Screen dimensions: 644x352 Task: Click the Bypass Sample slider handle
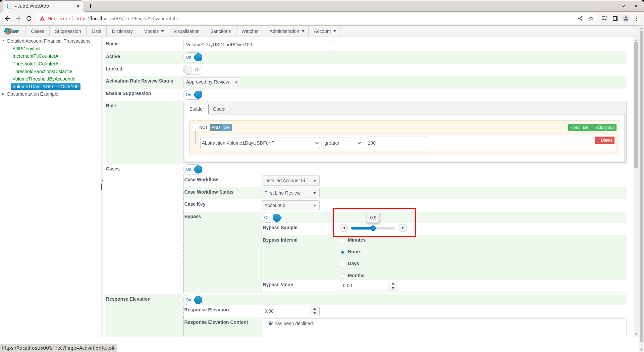373,228
